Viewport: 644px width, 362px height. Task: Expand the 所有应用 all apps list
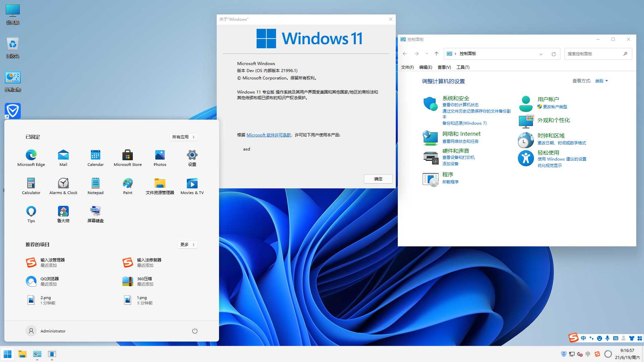pos(183,137)
